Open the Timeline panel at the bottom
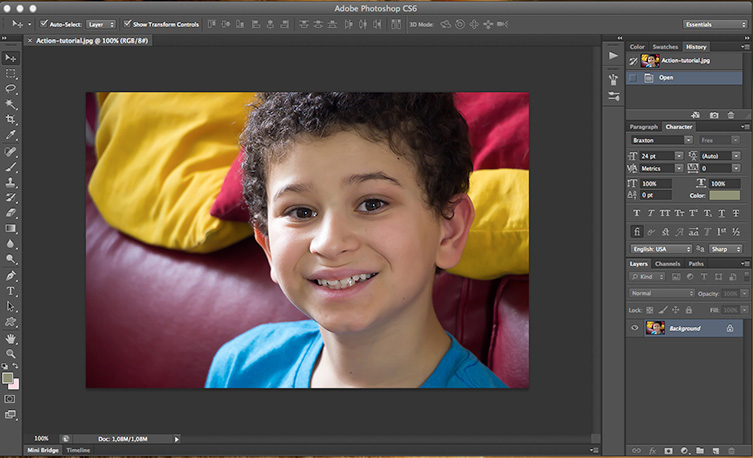 tap(78, 451)
